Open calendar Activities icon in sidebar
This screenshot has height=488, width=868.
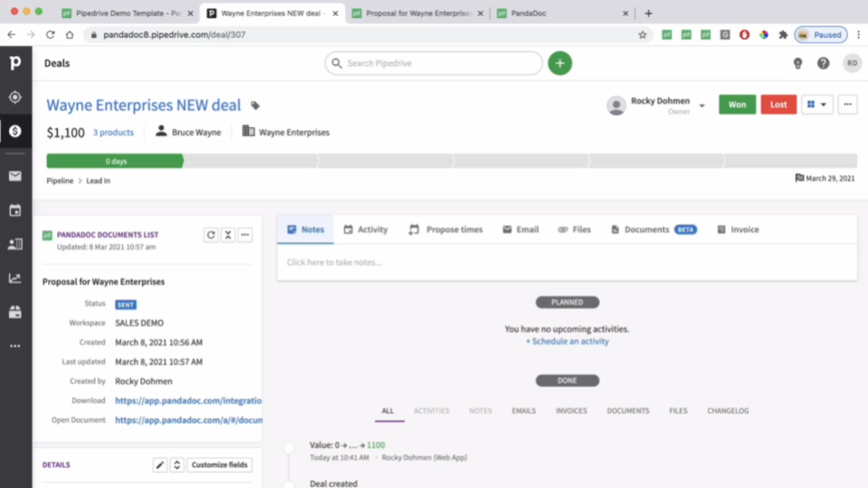coord(15,211)
